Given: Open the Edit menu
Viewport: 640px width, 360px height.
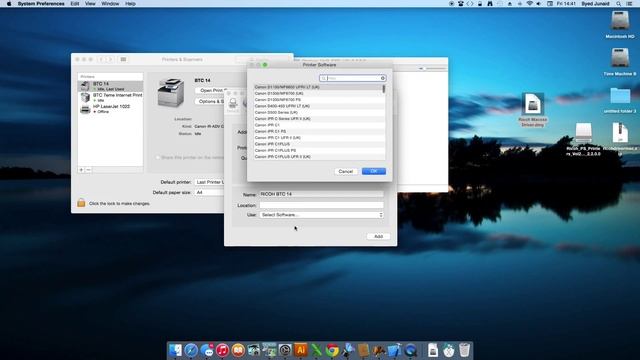Looking at the screenshot, I should (x=75, y=4).
